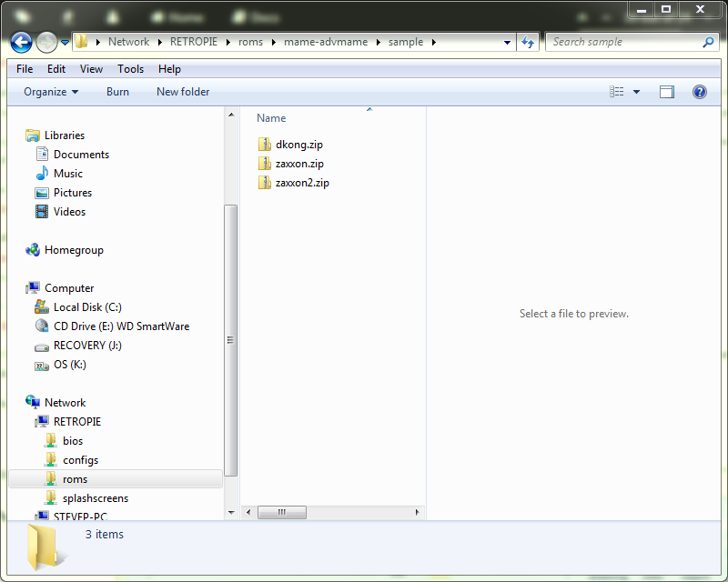Expand the Organize dropdown menu
The width and height of the screenshot is (728, 582).
click(x=51, y=92)
